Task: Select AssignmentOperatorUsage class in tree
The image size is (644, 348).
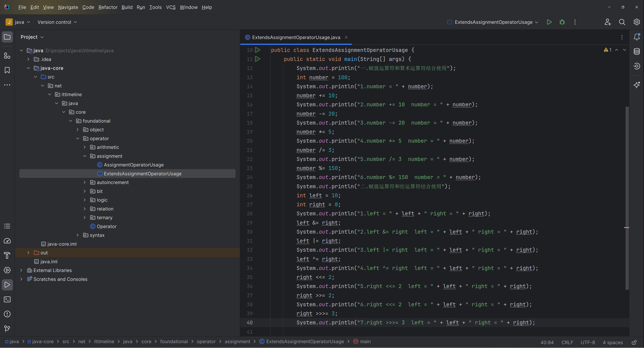Action: pos(134,165)
